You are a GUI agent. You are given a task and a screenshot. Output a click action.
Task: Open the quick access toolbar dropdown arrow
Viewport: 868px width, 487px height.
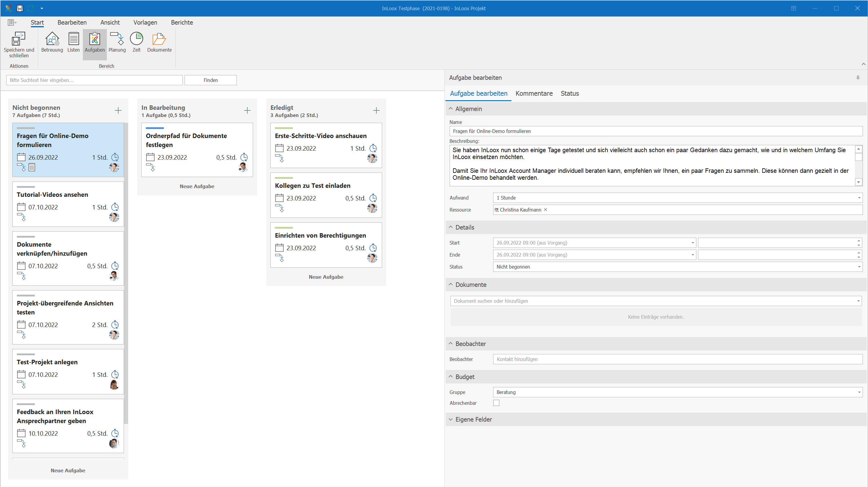pos(42,8)
